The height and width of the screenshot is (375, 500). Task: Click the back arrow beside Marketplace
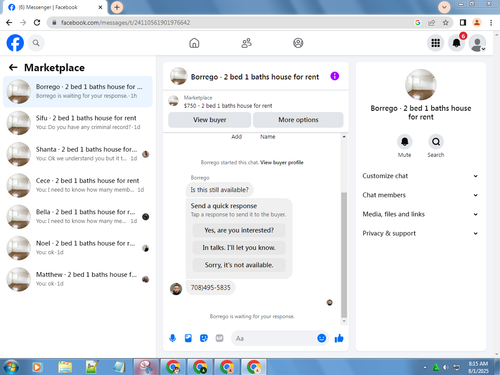click(x=13, y=67)
